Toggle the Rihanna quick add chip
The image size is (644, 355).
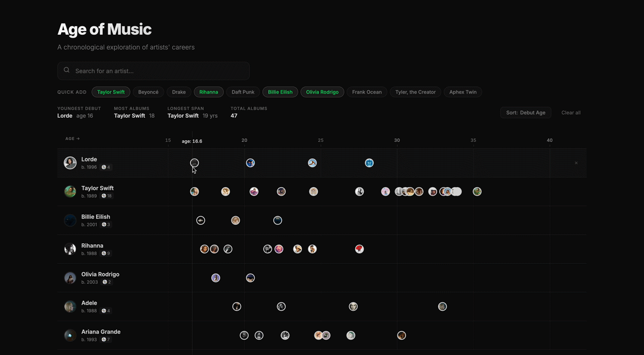click(208, 92)
